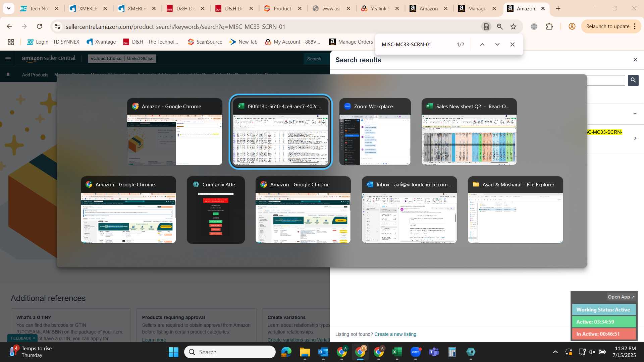The image size is (644, 362).
Task: Click the Working Status: Active indicator
Action: 603,310
